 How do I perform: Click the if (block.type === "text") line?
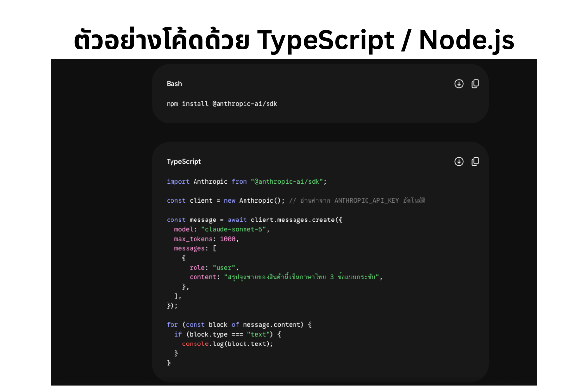[x=227, y=334]
